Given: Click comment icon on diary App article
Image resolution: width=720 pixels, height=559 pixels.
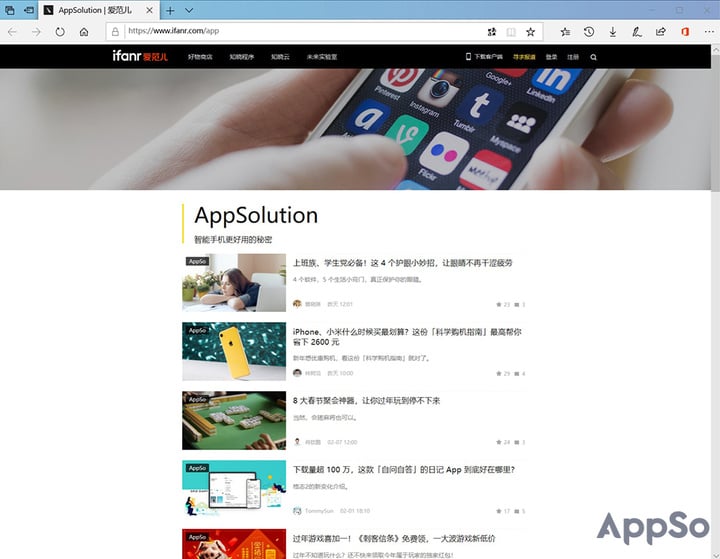Looking at the screenshot, I should (x=519, y=511).
